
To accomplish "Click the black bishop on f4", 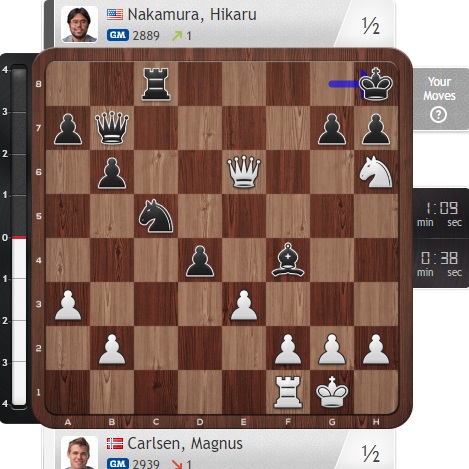I will (288, 260).
